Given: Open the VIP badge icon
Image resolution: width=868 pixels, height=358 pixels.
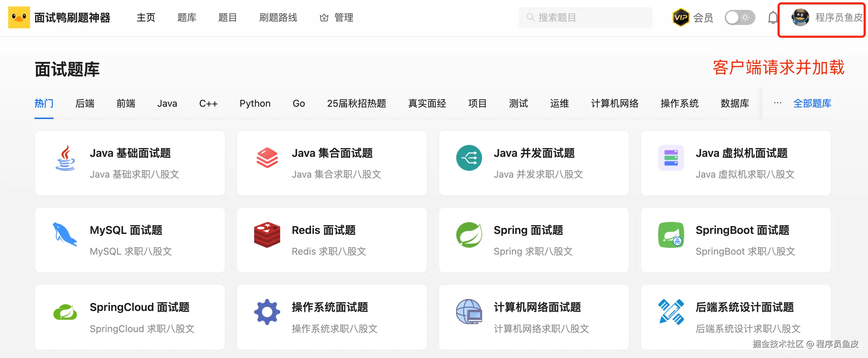Looking at the screenshot, I should click(x=681, y=17).
